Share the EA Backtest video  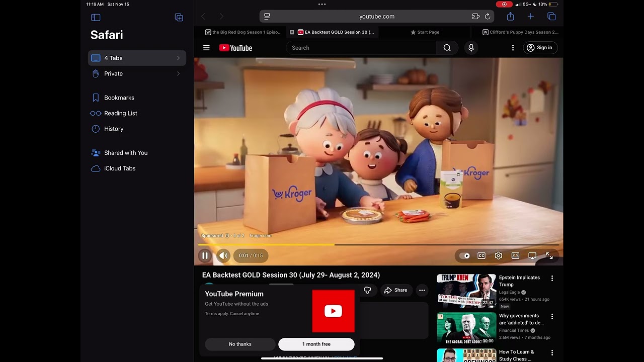(395, 290)
